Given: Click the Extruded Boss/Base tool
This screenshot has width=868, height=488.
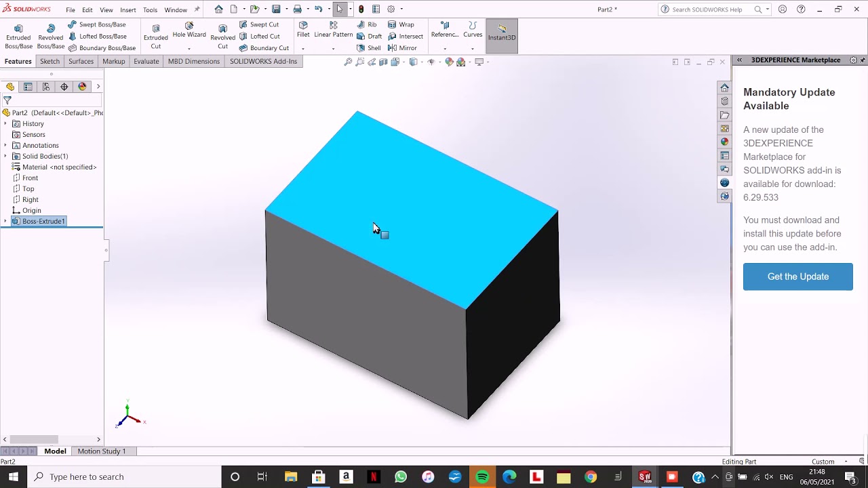Looking at the screenshot, I should click(18, 37).
